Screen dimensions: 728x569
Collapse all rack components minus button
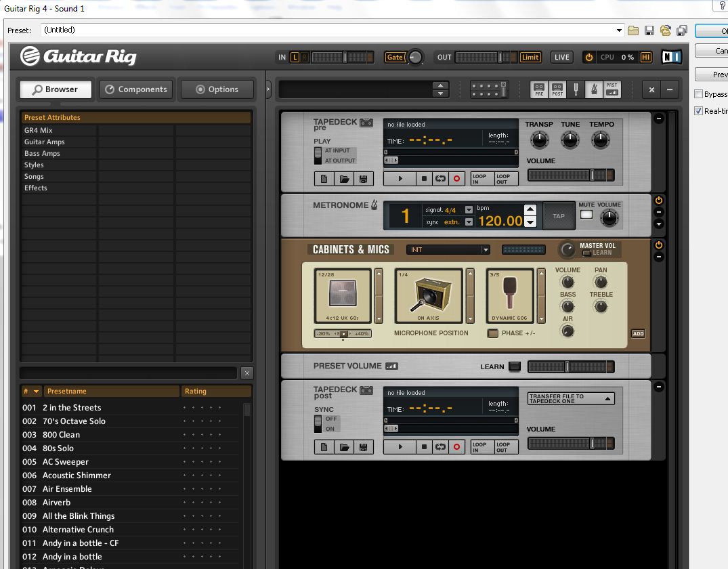(670, 89)
